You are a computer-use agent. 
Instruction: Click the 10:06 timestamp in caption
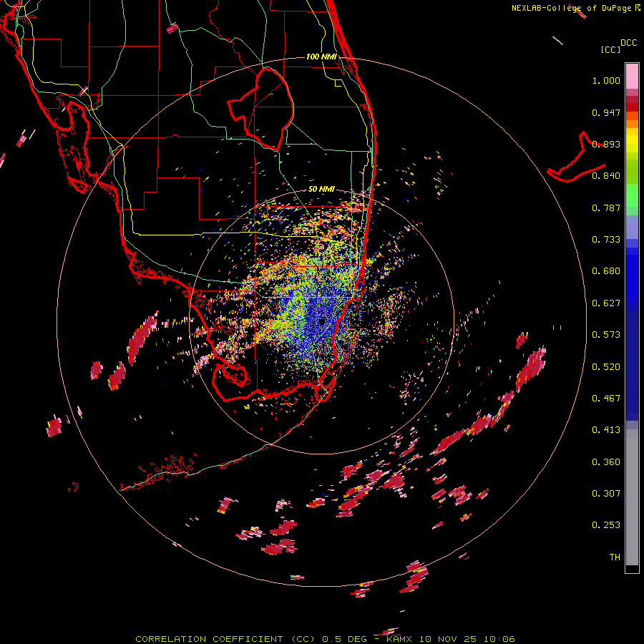499,639
